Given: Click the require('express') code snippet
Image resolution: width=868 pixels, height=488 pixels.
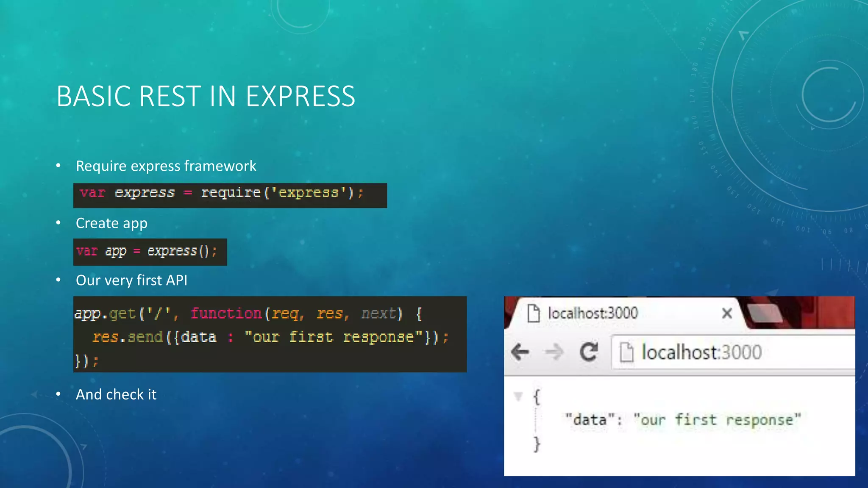Looking at the screenshot, I should 230,195.
